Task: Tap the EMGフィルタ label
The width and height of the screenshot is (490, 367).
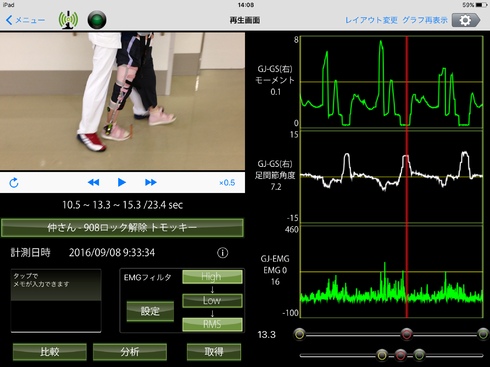Action: [x=148, y=277]
